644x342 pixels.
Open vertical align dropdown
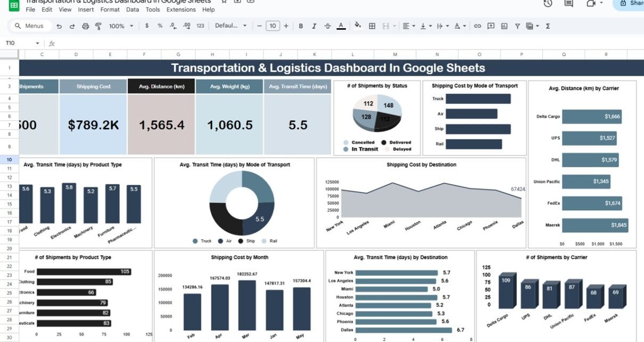426,26
